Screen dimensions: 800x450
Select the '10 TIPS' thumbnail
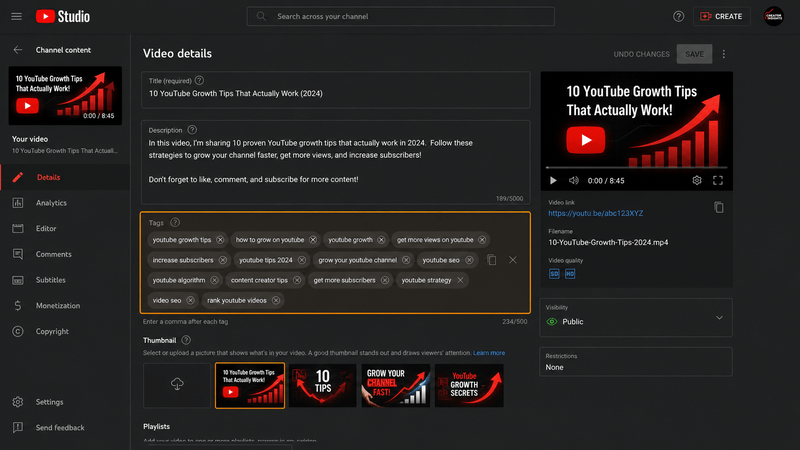322,385
